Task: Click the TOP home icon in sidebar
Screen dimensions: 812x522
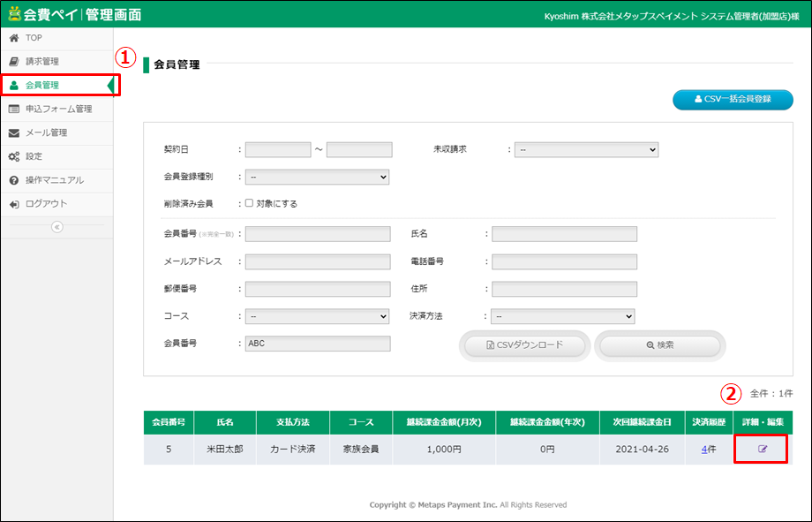Action: [x=14, y=38]
